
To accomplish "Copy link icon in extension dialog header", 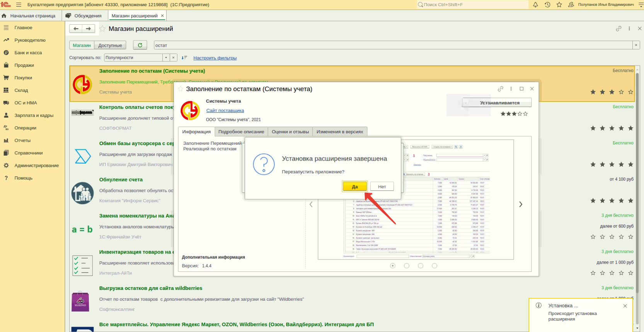I will (x=501, y=89).
